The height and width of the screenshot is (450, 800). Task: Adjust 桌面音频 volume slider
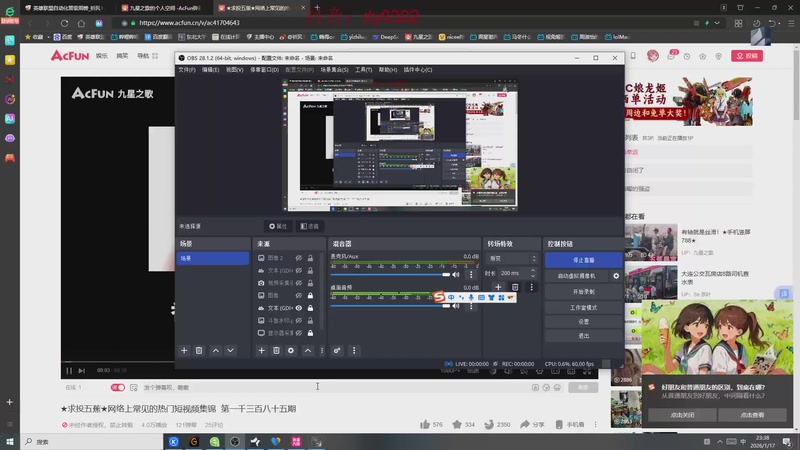(x=390, y=306)
